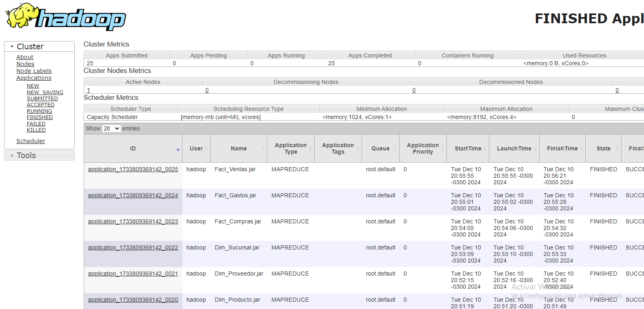
Task: Sort the table by the Name column
Action: (x=239, y=148)
